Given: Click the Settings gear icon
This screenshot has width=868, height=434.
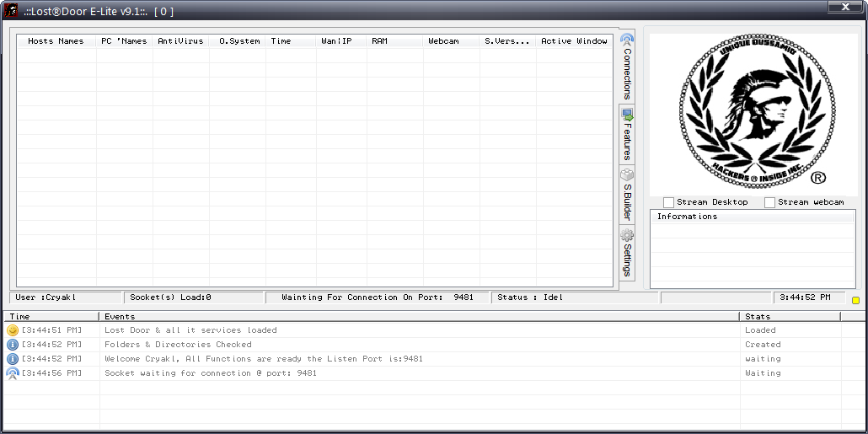Looking at the screenshot, I should pos(626,235).
